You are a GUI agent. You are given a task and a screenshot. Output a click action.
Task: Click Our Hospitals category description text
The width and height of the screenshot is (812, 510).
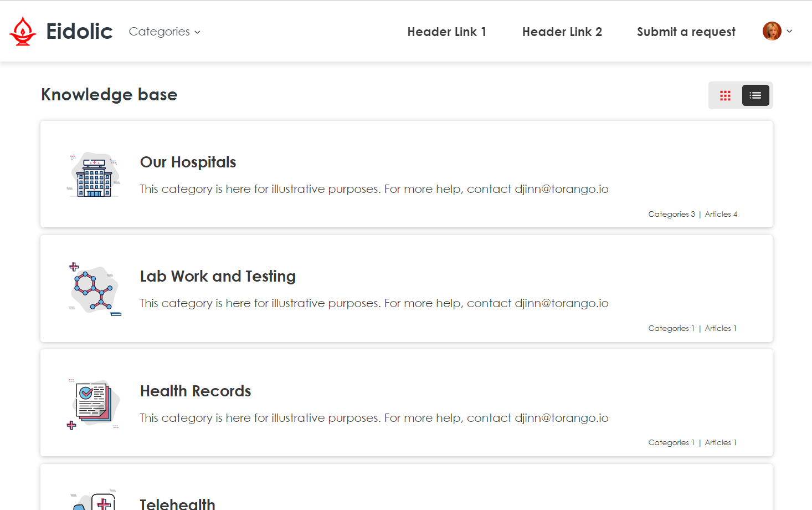point(374,189)
